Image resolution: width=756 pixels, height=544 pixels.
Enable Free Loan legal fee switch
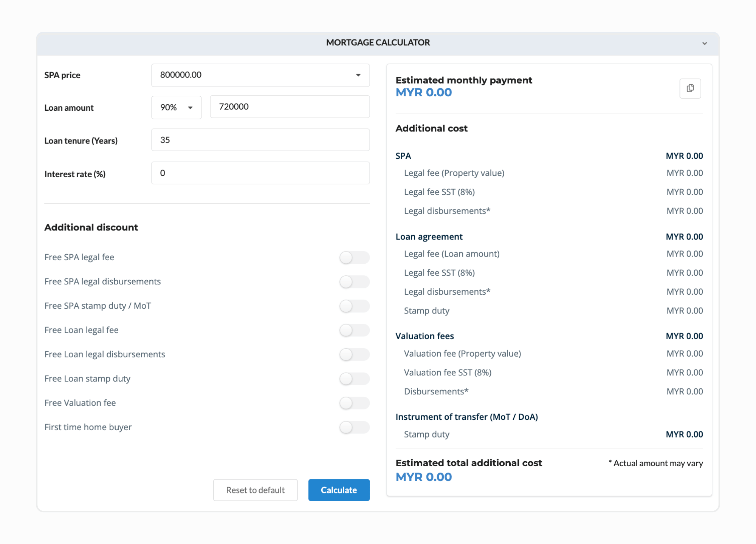(354, 330)
